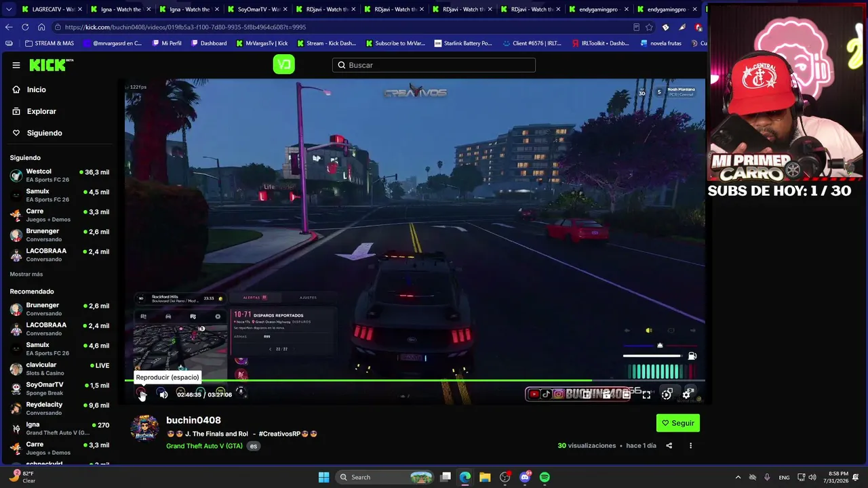Viewport: 868px width, 488px height.
Task: Open Dashboard bookmark
Action: pos(208,43)
